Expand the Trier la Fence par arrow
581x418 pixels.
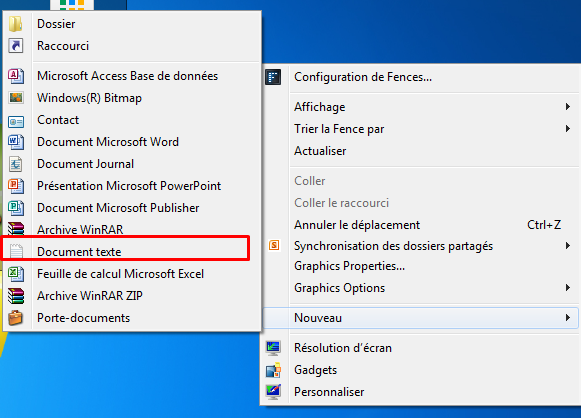(x=568, y=129)
